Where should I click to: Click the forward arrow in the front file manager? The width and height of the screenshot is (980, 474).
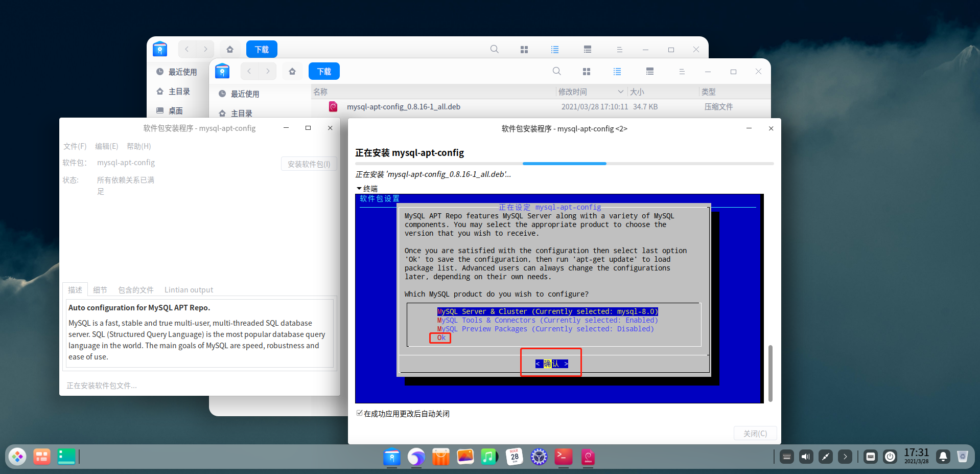(268, 72)
